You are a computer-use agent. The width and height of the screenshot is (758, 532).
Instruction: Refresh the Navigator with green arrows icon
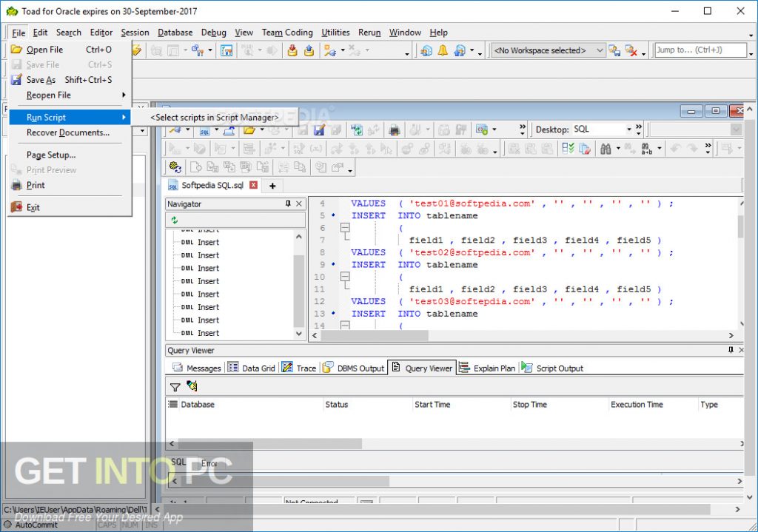click(175, 220)
